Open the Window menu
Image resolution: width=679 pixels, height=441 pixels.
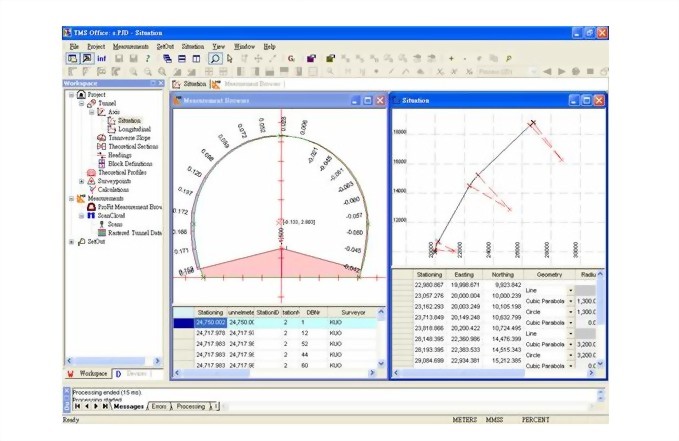(244, 46)
